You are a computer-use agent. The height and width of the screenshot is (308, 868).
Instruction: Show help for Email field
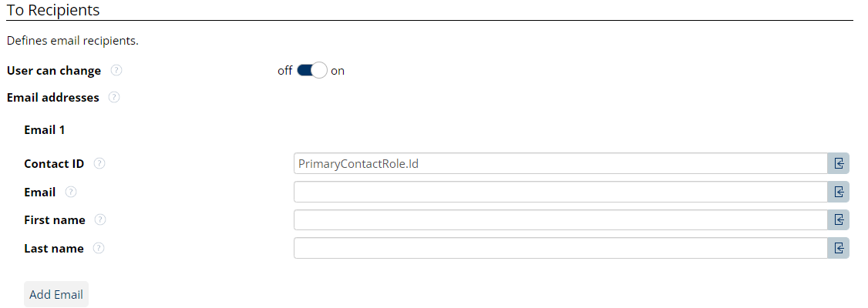tap(71, 192)
